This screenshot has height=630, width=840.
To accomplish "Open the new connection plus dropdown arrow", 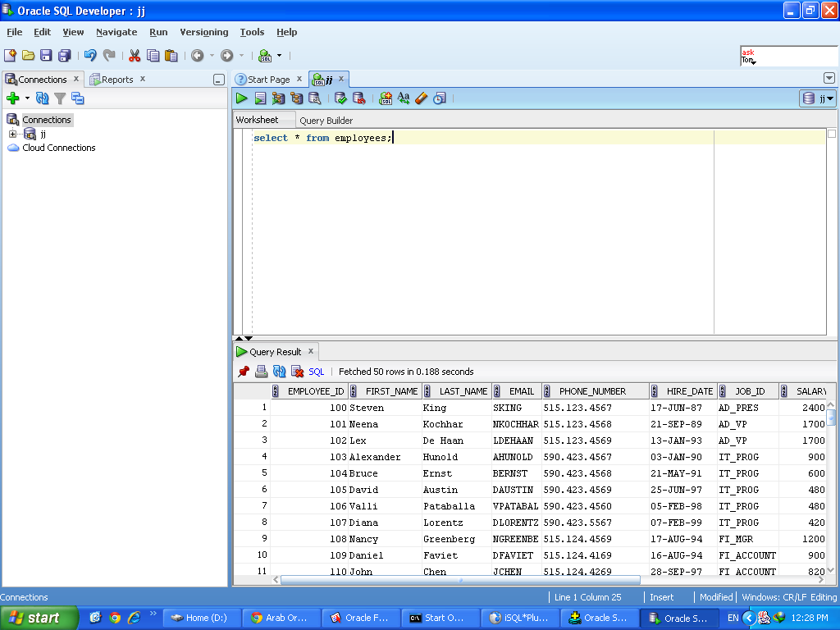I will click(27, 98).
